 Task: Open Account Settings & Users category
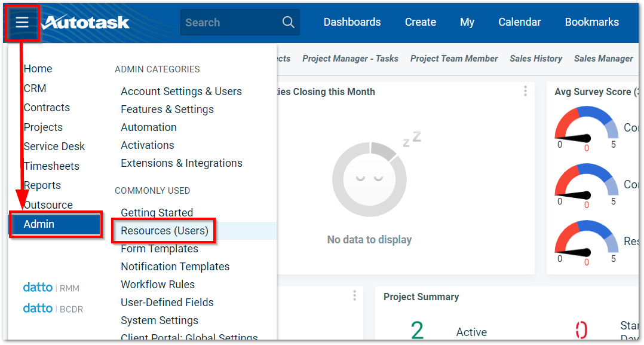click(181, 91)
